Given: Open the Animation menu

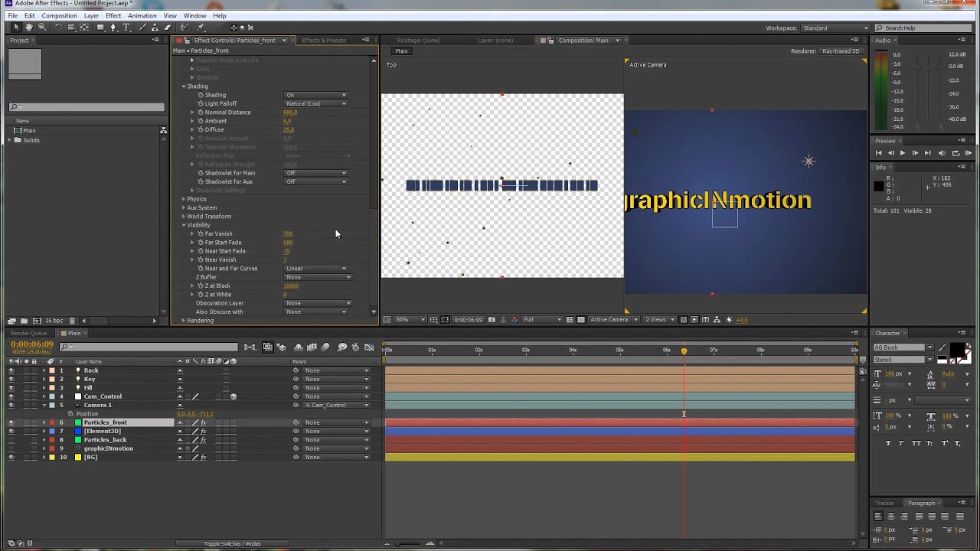Looking at the screenshot, I should click(142, 15).
